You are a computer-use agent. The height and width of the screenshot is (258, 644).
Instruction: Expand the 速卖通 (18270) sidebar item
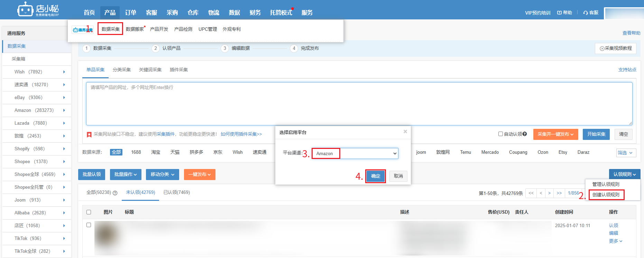coord(64,85)
